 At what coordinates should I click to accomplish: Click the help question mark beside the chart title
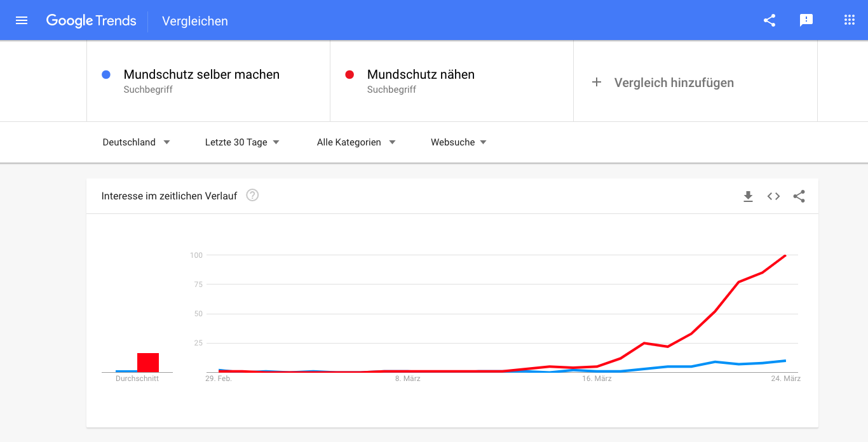pos(252,195)
